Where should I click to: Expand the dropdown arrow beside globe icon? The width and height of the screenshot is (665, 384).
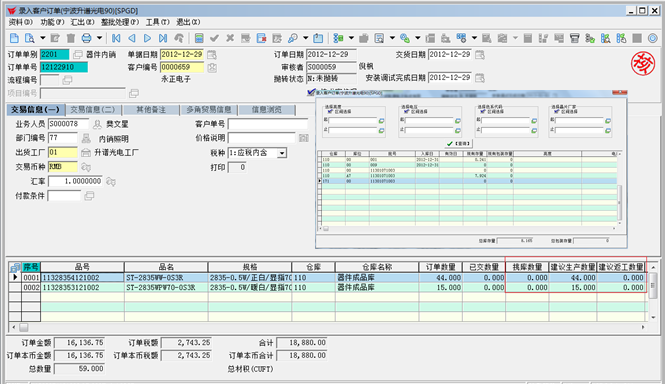tap(418, 38)
